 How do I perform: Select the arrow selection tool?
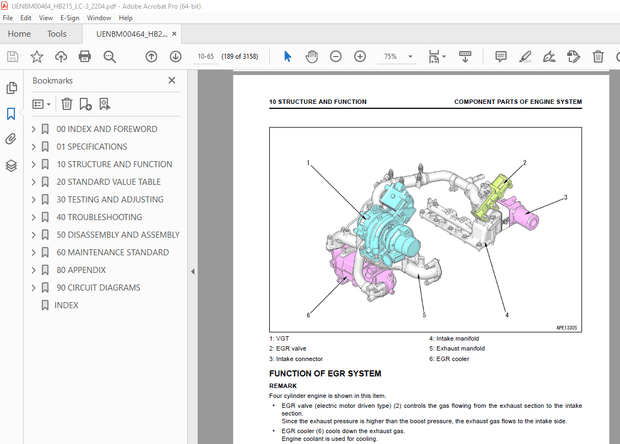(287, 57)
